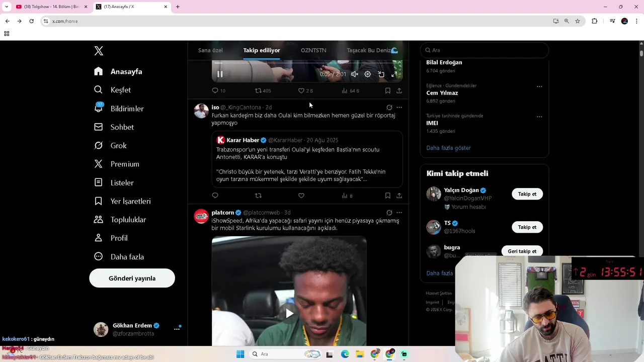Unmute the video using the speaker icon

click(355, 74)
